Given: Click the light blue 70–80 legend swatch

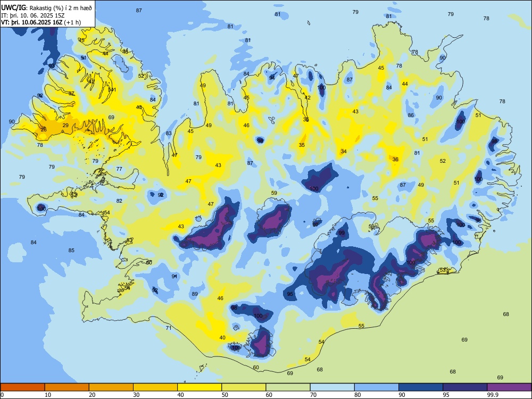Looking at the screenshot, I should [x=332, y=387].
